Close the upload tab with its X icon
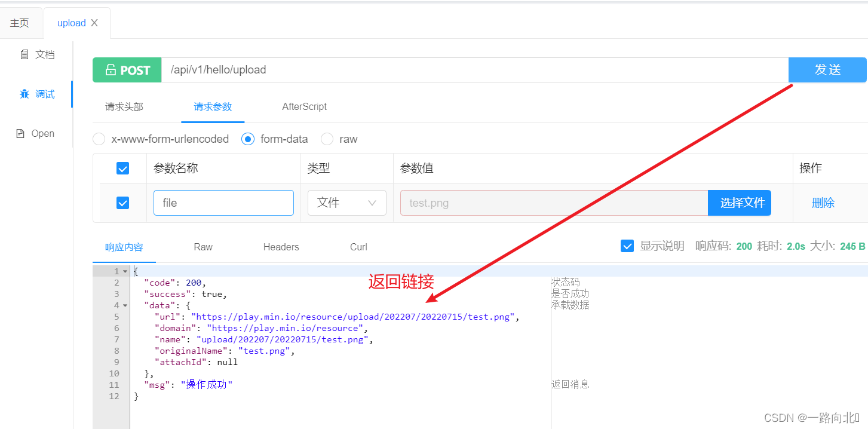The height and width of the screenshot is (429, 868). (94, 23)
